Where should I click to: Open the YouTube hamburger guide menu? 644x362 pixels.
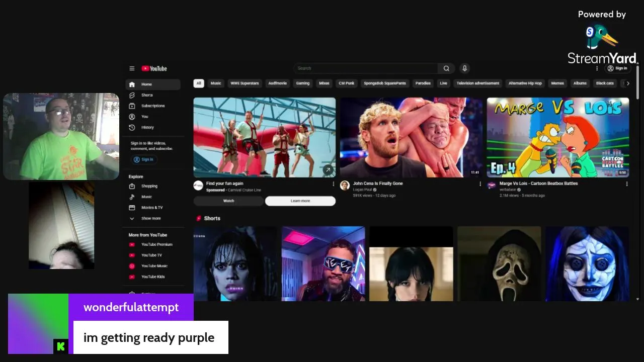click(132, 68)
